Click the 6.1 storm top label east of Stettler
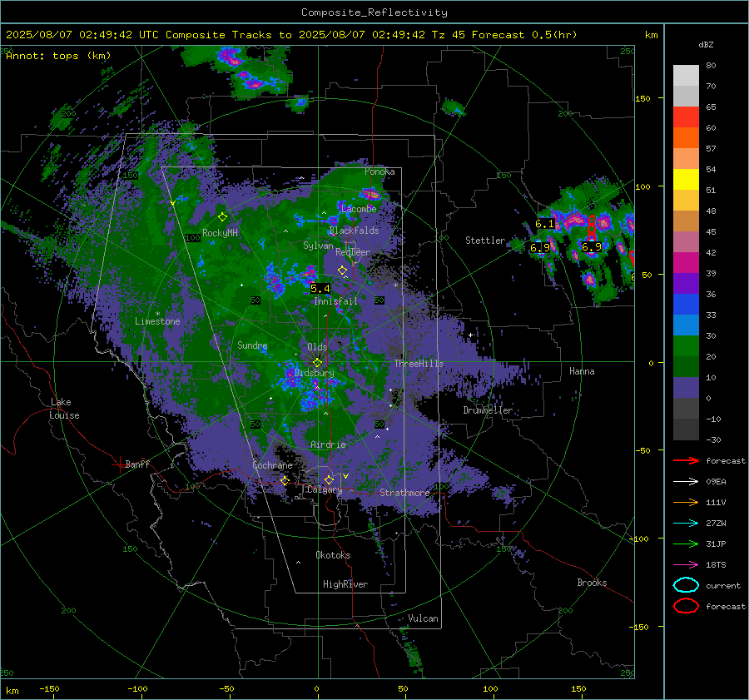The image size is (749, 700). tap(544, 224)
